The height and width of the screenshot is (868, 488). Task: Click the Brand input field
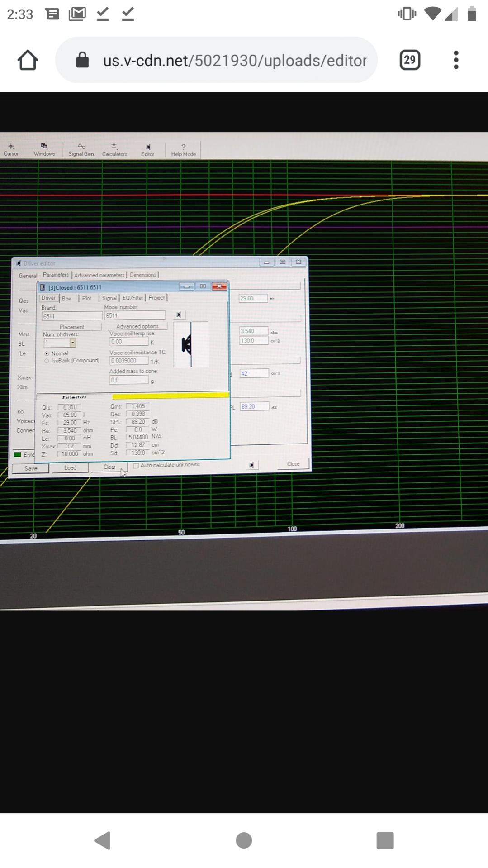[72, 316]
